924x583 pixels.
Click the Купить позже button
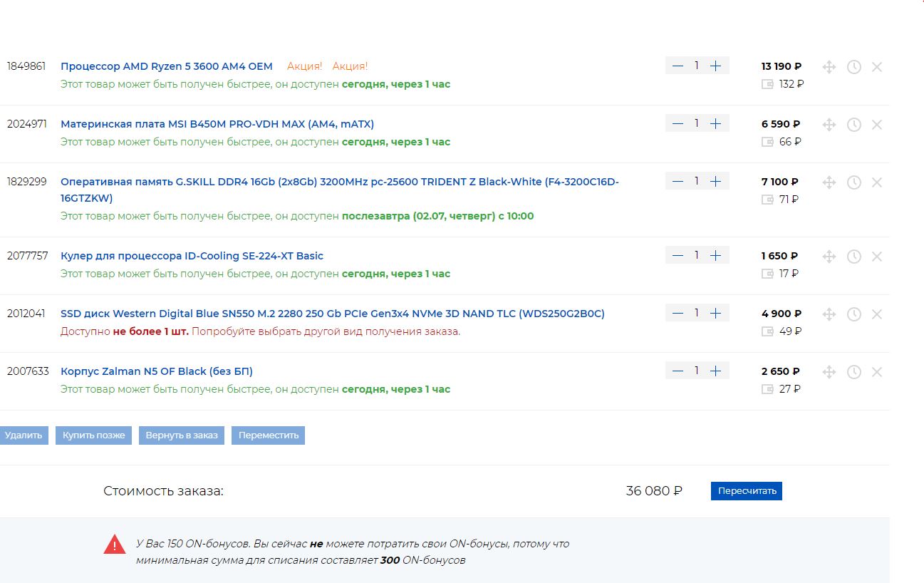[93, 435]
